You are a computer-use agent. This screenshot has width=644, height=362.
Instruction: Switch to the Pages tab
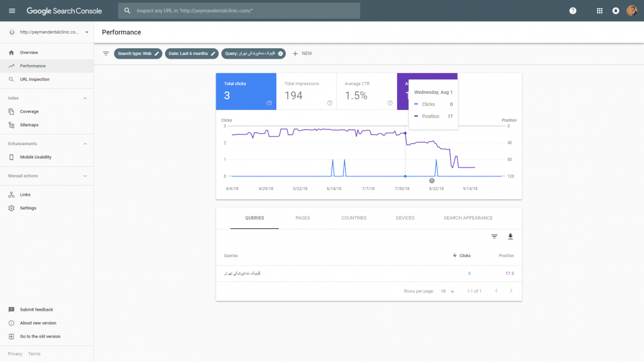pos(303,218)
